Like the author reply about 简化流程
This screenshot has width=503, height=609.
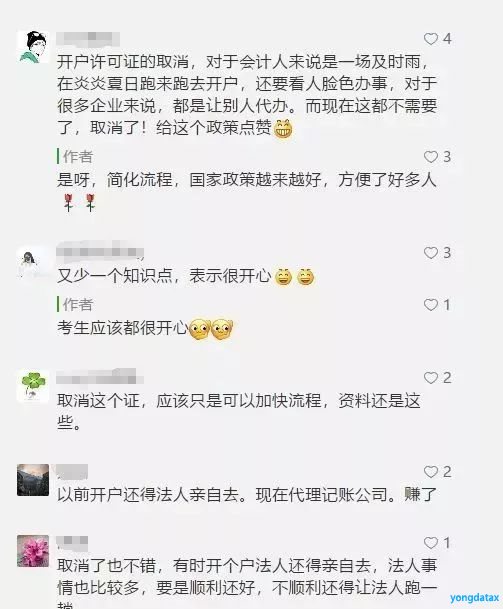click(x=430, y=157)
